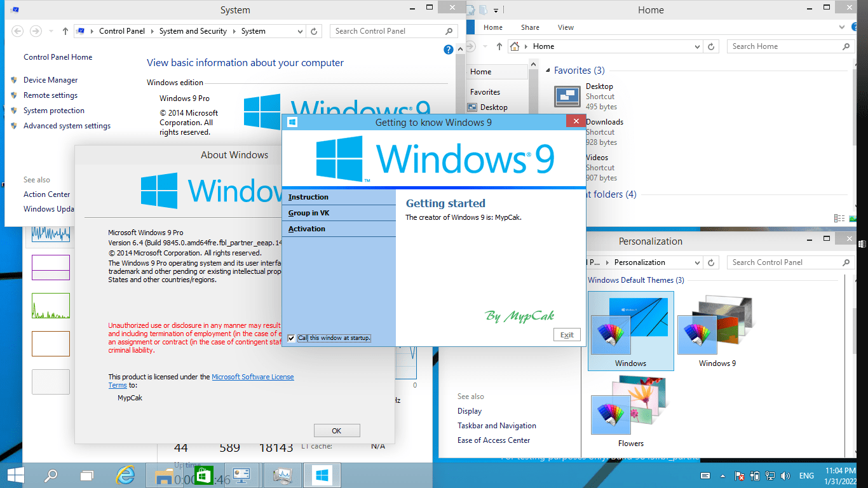This screenshot has width=868, height=488.
Task: Open Task View on the taskbar
Action: 86,475
